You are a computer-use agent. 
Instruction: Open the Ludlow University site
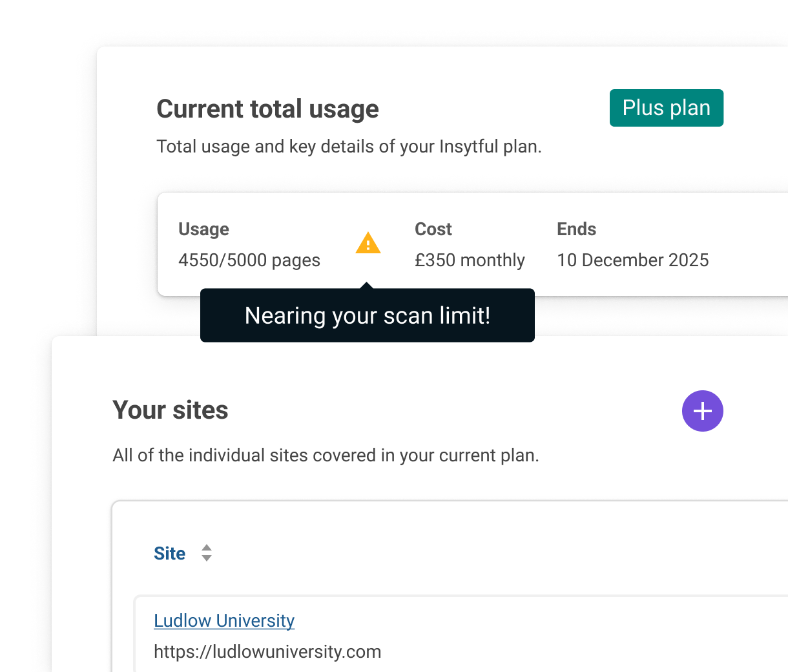point(223,620)
